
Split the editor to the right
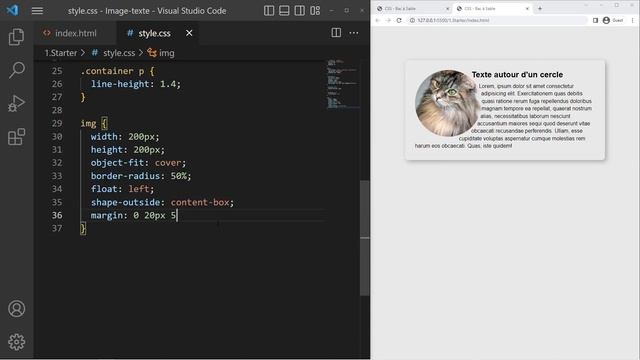click(x=336, y=33)
